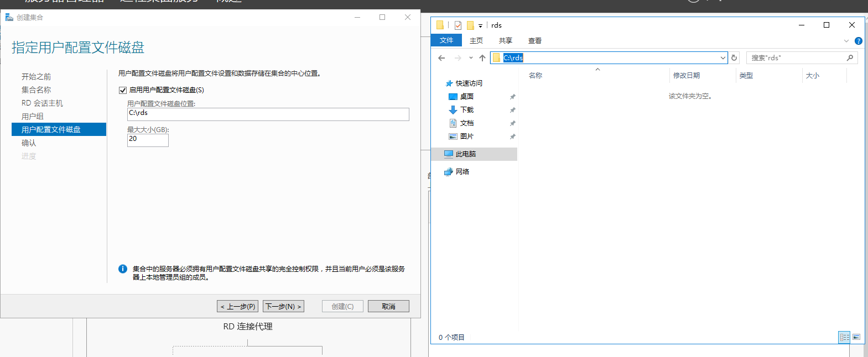Go to 集合名称 wizard step
The width and height of the screenshot is (868, 357).
coord(36,90)
